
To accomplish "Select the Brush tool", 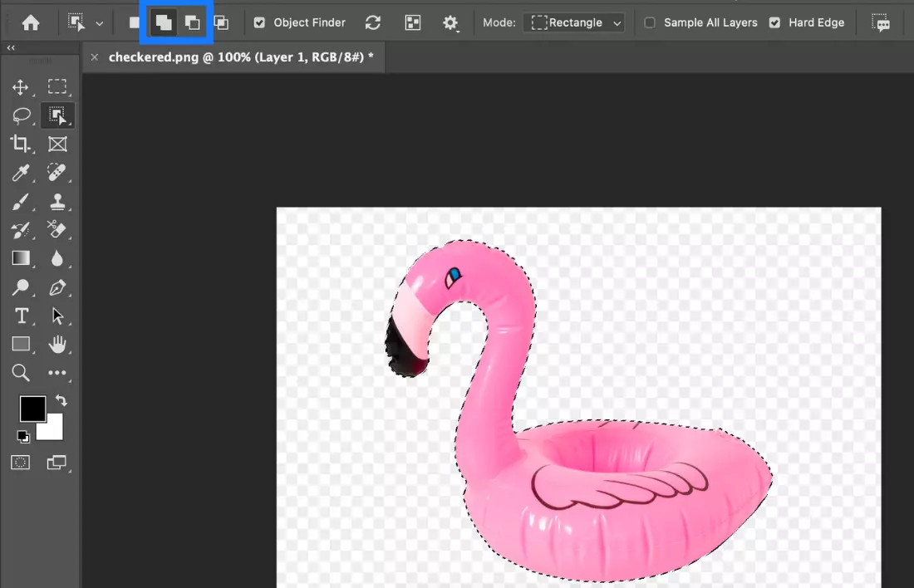I will point(21,202).
